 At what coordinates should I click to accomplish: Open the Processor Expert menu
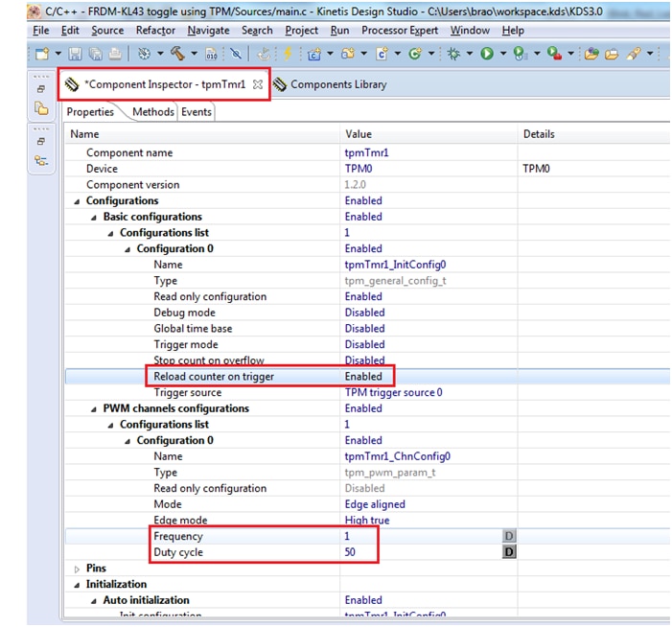(x=400, y=31)
